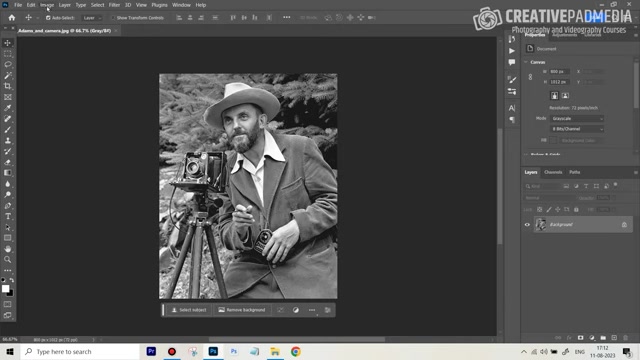Toggle link between canvas width and height

coord(530,77)
